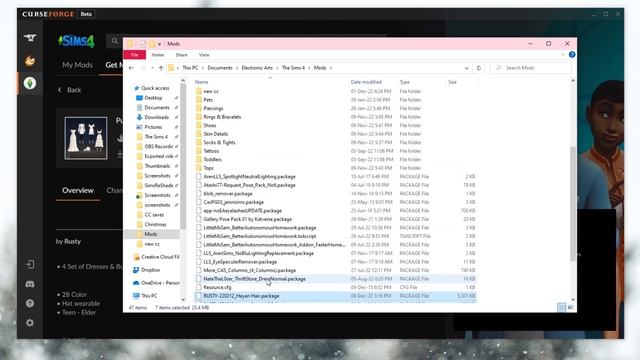Open the Christmas folder in navigation pane
The width and height of the screenshot is (640, 360).
151,224
